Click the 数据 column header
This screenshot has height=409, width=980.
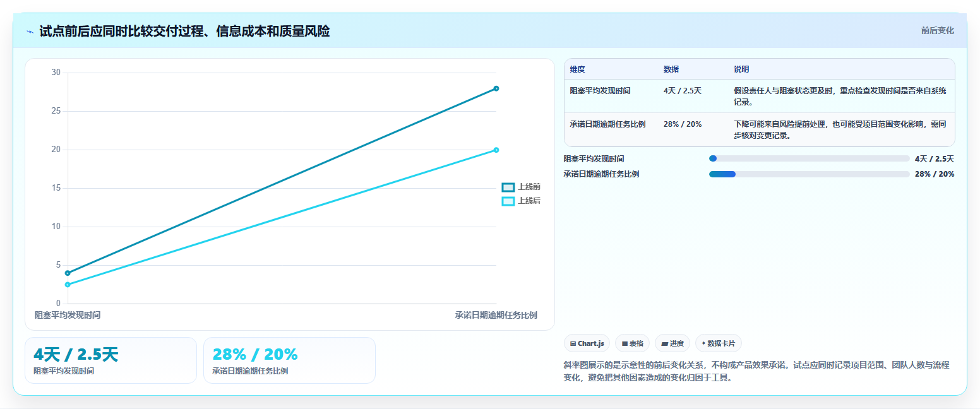(671, 69)
